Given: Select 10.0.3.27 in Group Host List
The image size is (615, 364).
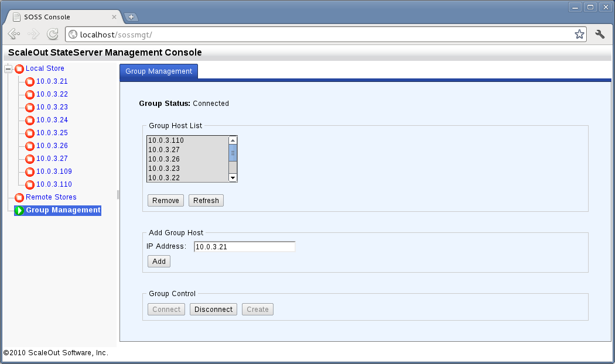Looking at the screenshot, I should (x=187, y=150).
